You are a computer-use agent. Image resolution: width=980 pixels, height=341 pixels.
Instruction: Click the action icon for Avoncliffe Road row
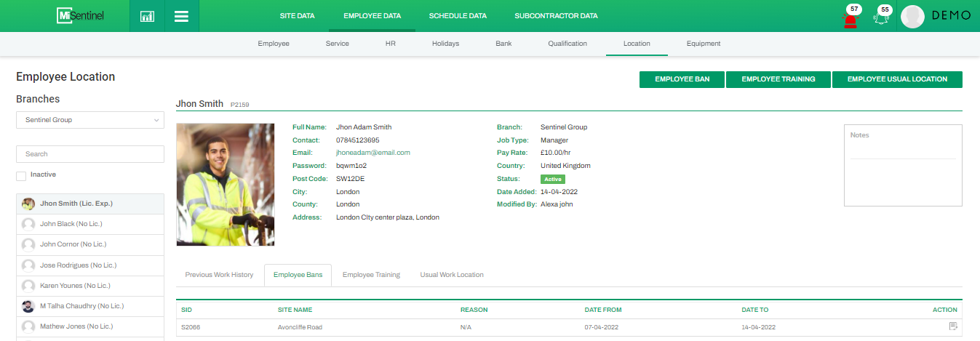click(953, 327)
